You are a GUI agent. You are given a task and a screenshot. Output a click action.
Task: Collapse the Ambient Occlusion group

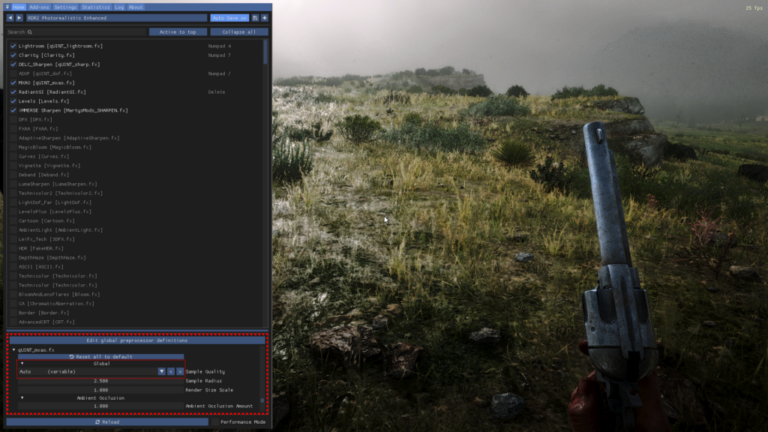pyautogui.click(x=22, y=398)
